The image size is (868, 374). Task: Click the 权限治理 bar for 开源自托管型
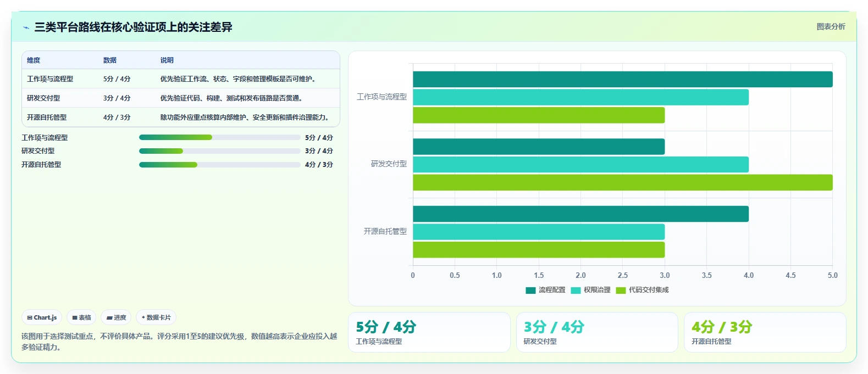point(539,232)
